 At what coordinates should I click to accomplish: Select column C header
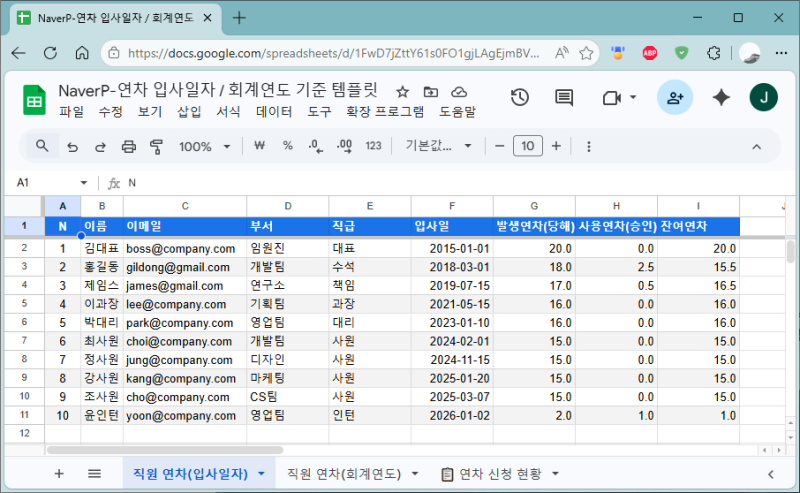[185, 206]
